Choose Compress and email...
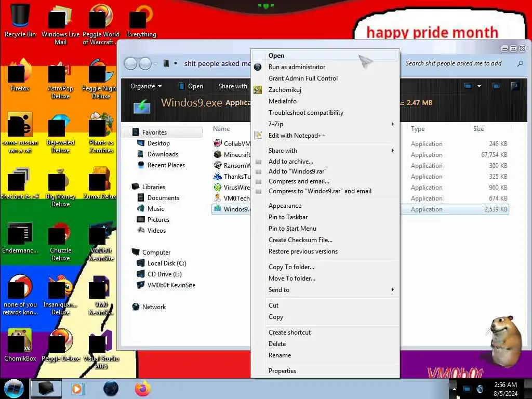This screenshot has width=532, height=399. coord(325,181)
